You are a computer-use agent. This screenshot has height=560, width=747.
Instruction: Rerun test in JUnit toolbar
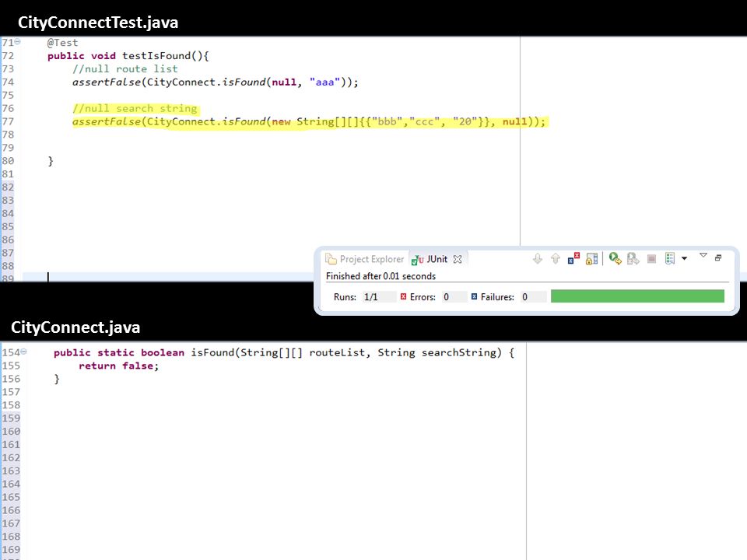[615, 258]
